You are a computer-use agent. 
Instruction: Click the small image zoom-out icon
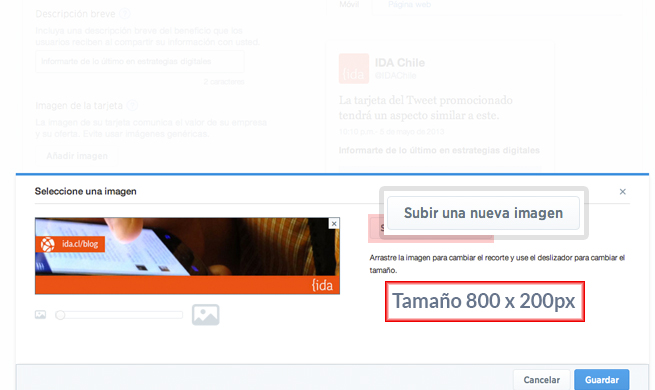point(41,314)
